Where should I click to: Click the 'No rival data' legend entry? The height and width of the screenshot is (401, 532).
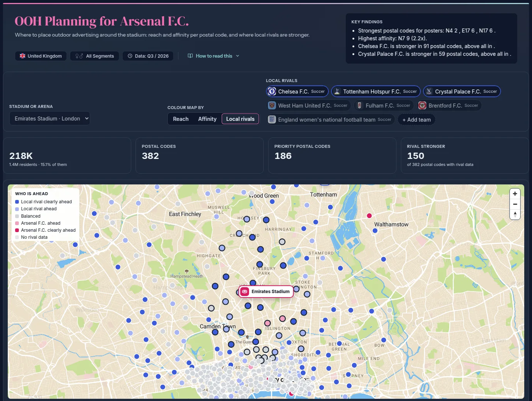[x=31, y=237]
